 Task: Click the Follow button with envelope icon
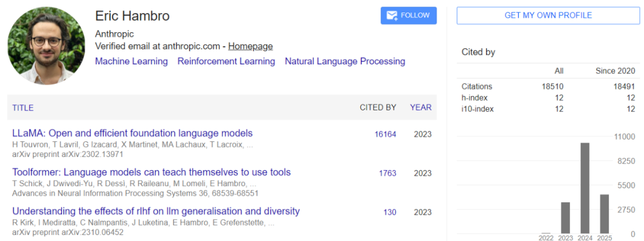pos(408,16)
